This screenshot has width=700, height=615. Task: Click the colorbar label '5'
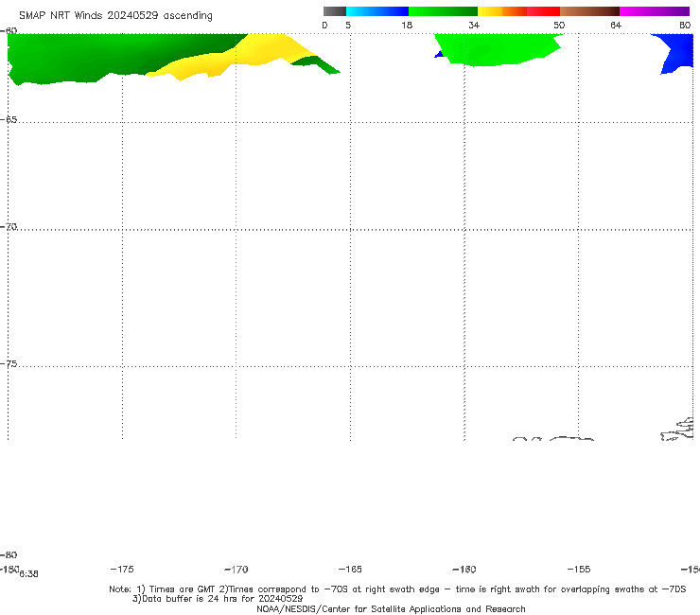click(x=348, y=26)
